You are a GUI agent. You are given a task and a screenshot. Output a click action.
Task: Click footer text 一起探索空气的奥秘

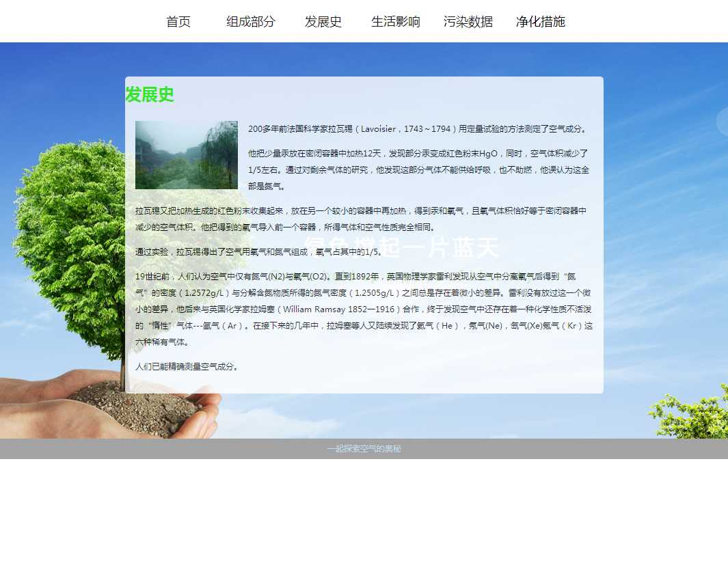(364, 449)
